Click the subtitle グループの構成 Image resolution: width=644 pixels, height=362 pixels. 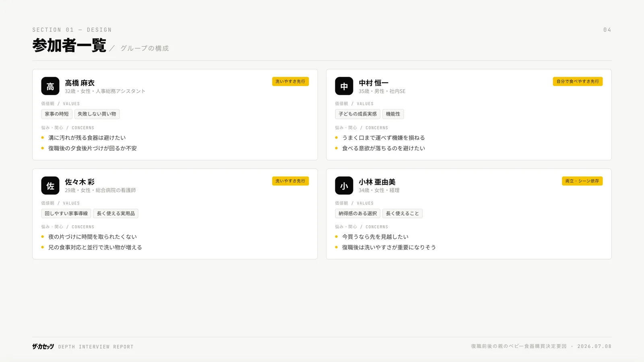(x=144, y=48)
